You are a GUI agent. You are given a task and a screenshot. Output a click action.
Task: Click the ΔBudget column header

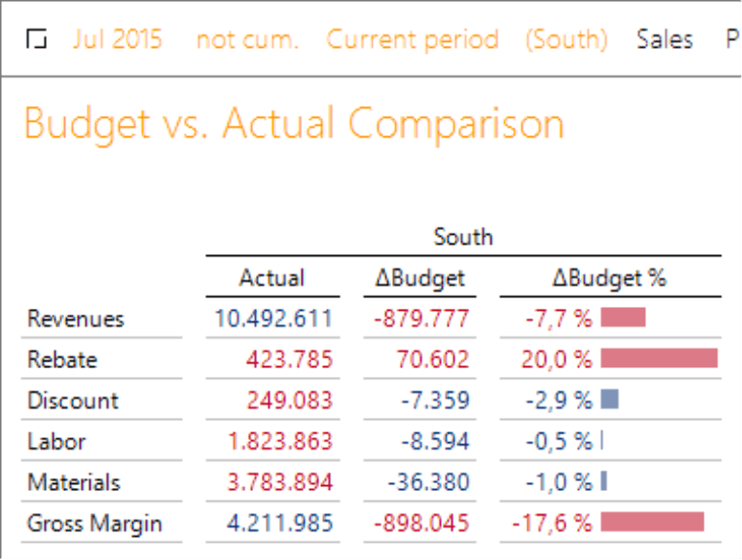[419, 278]
